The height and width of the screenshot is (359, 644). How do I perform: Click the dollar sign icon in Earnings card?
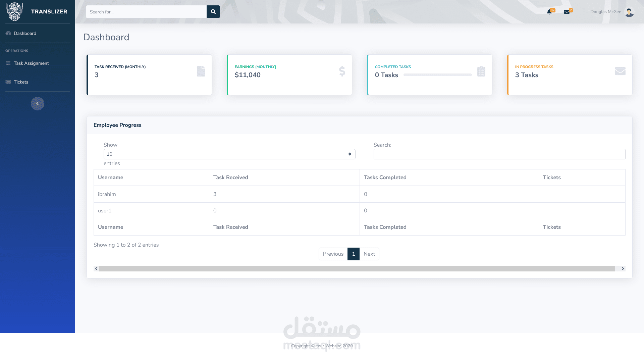point(342,71)
